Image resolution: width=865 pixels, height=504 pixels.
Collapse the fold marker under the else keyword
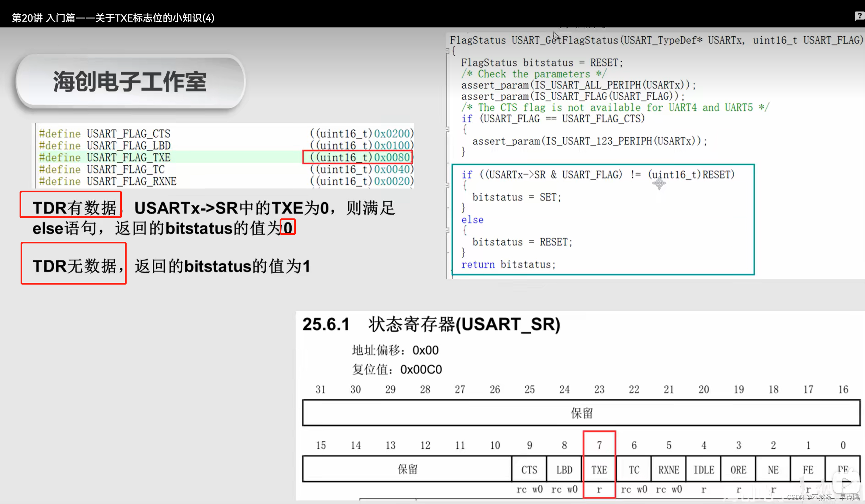[447, 230]
